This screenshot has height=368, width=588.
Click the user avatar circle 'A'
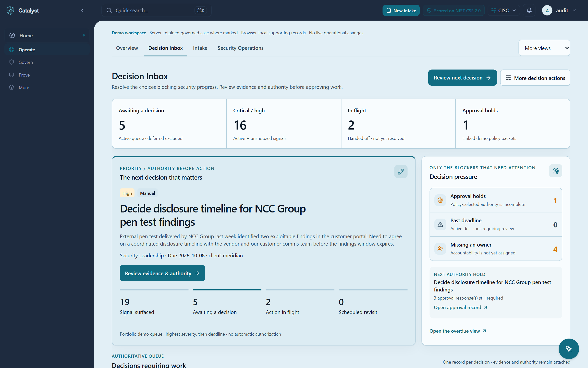(547, 10)
